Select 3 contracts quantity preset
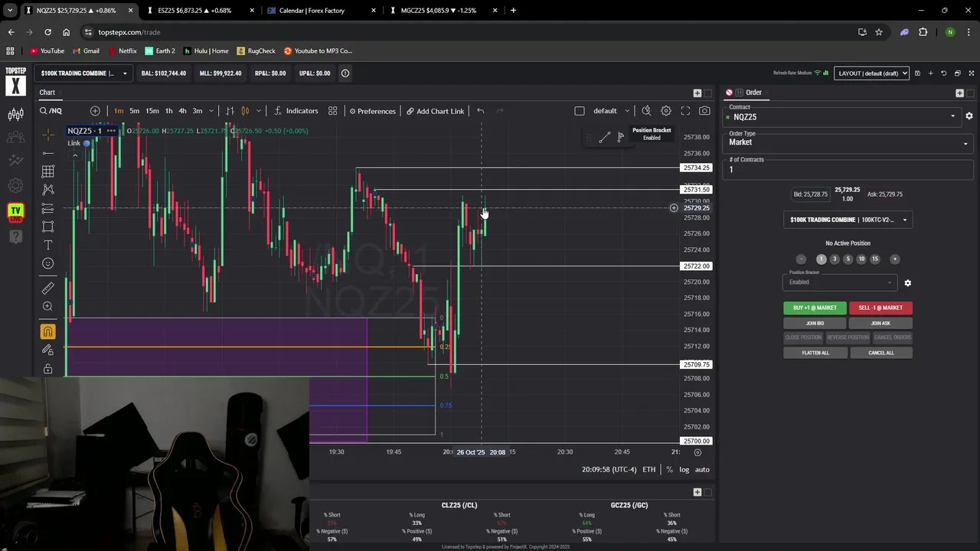The height and width of the screenshot is (551, 980). click(835, 259)
